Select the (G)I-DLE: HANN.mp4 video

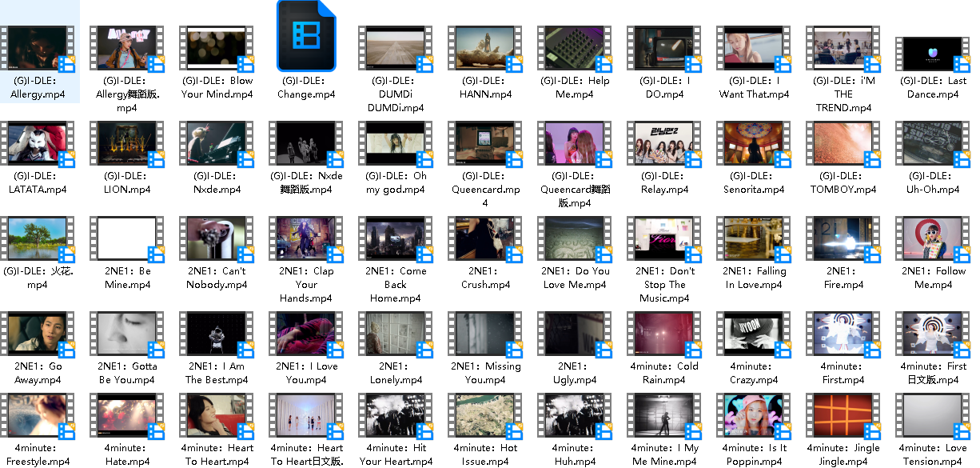coord(485,48)
